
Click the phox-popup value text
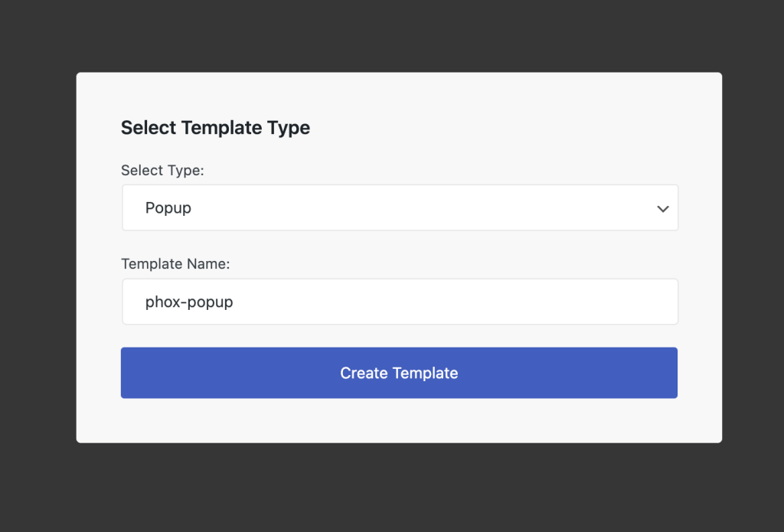point(189,302)
